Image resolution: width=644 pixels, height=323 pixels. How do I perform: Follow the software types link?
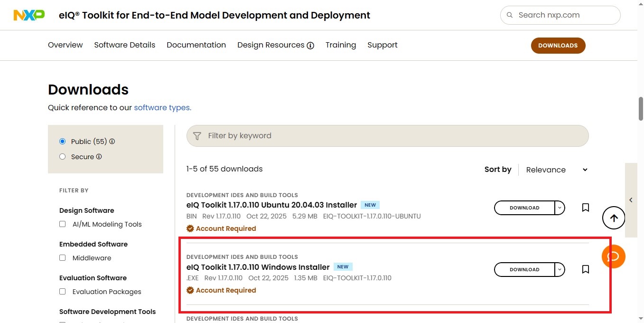click(162, 108)
